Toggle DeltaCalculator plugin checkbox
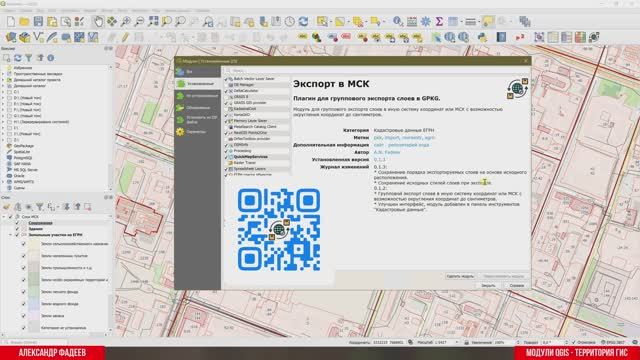 coord(226,91)
